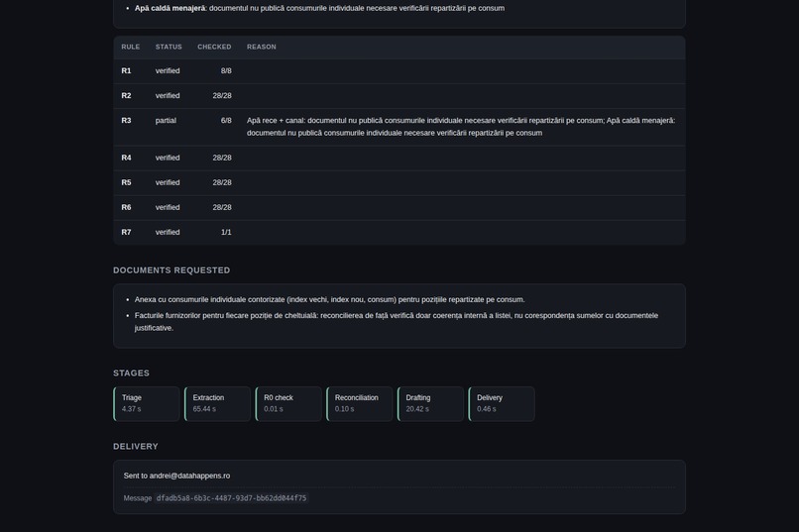Click the 1/1 checked value for R7
Screen dimensions: 799x532
(226, 232)
